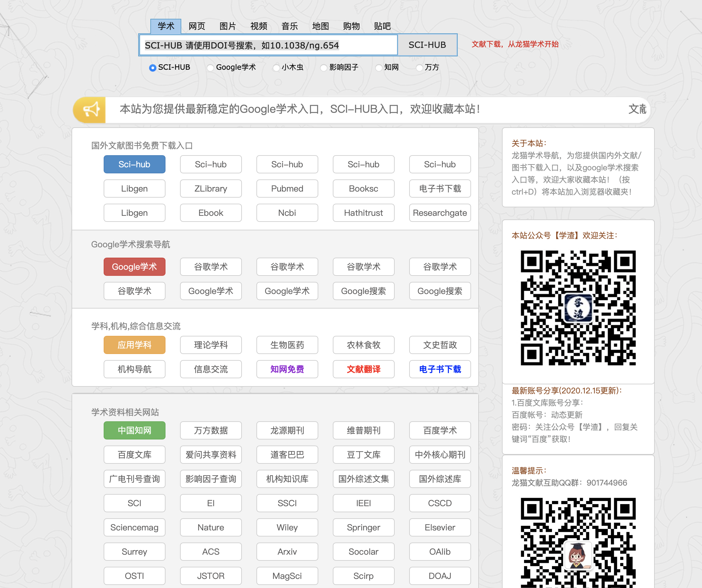The width and height of the screenshot is (702, 588).
Task: Open the Researchgate link
Action: pos(440,212)
